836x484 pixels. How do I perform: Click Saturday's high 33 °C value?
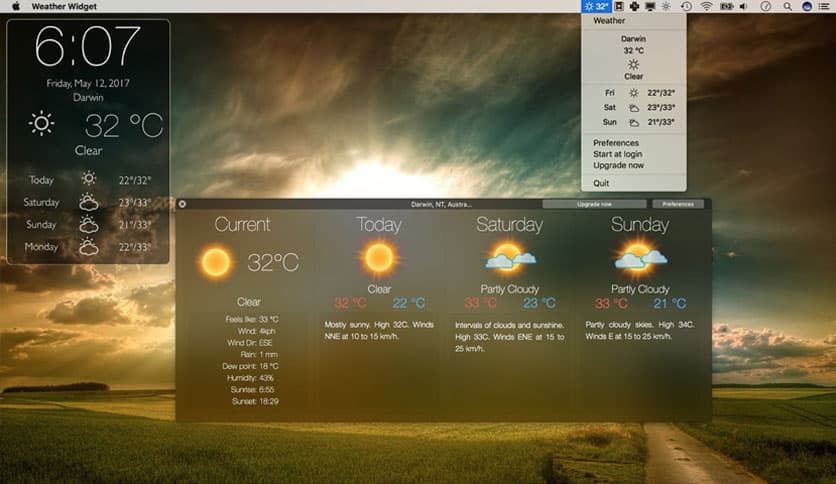(x=481, y=303)
